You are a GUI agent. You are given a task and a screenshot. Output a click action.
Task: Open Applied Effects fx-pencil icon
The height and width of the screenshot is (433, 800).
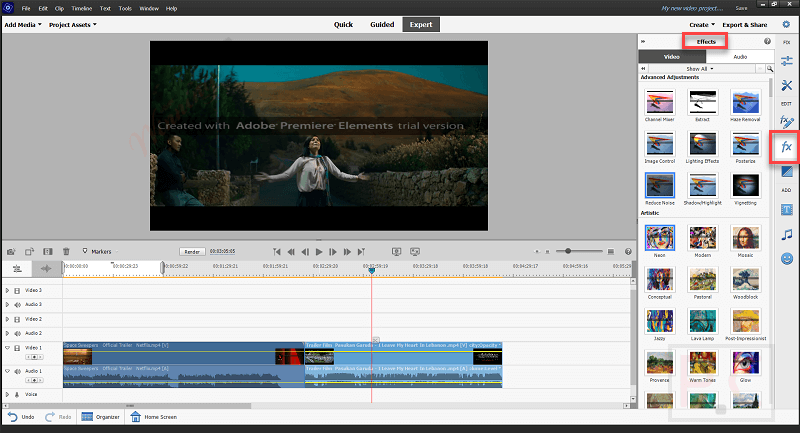(x=786, y=121)
